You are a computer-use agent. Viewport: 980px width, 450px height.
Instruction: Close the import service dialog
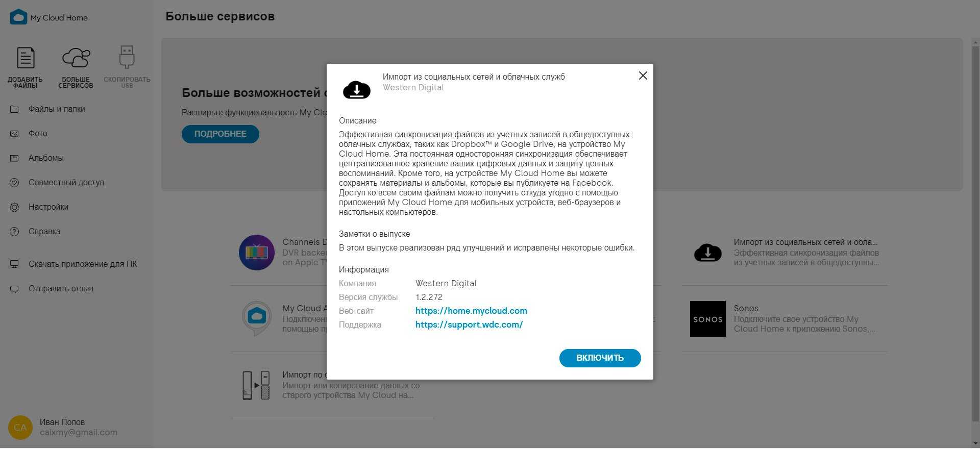click(643, 76)
